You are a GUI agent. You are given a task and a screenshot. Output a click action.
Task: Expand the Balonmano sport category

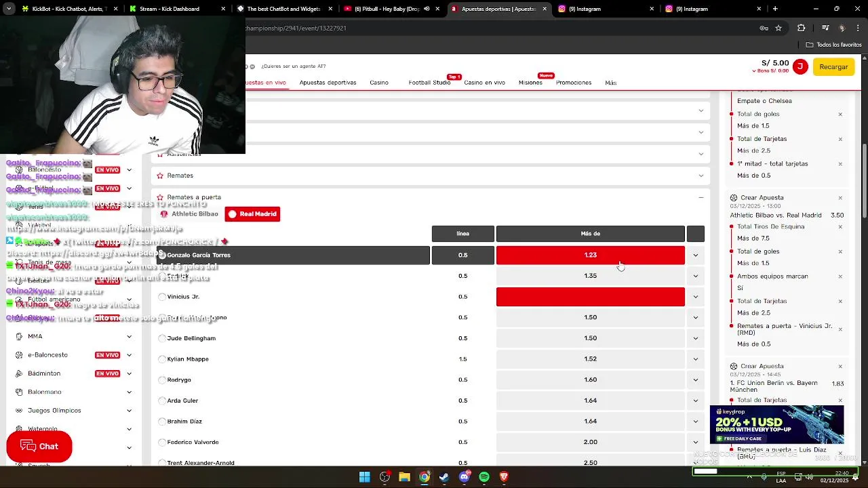[x=129, y=392]
